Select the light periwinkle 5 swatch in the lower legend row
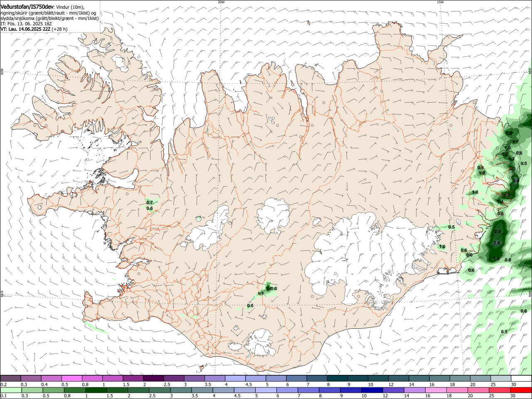The height and width of the screenshot is (399, 532). (266, 390)
